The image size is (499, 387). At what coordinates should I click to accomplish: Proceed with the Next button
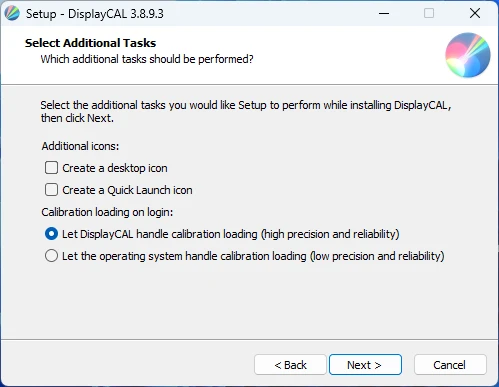pos(365,365)
